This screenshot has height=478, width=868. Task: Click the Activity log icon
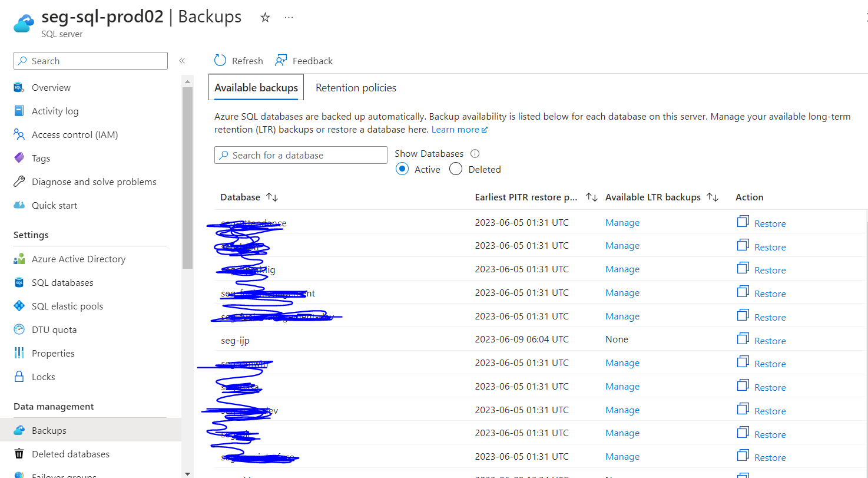[x=19, y=111]
